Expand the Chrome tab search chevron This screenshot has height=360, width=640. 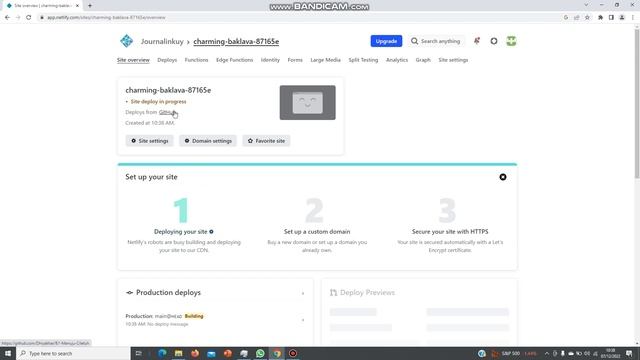(x=586, y=5)
